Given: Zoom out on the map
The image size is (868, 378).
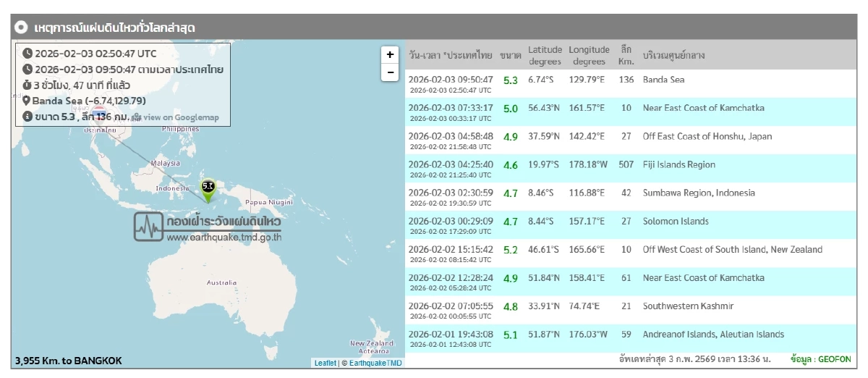Looking at the screenshot, I should coord(390,72).
